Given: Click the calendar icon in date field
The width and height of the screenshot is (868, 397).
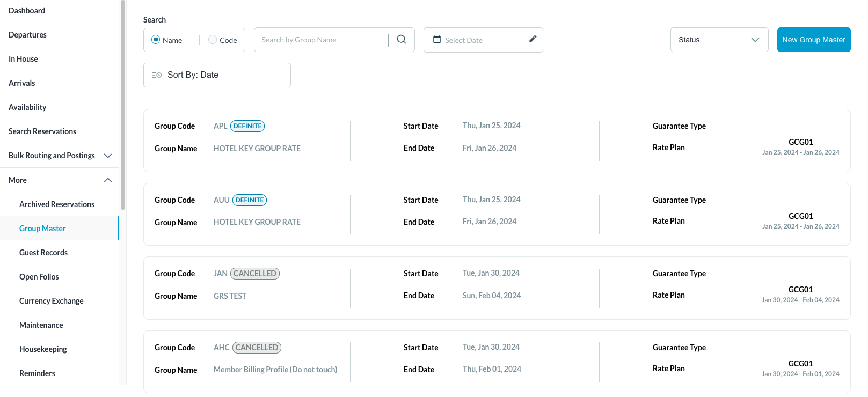Looking at the screenshot, I should click(x=437, y=39).
